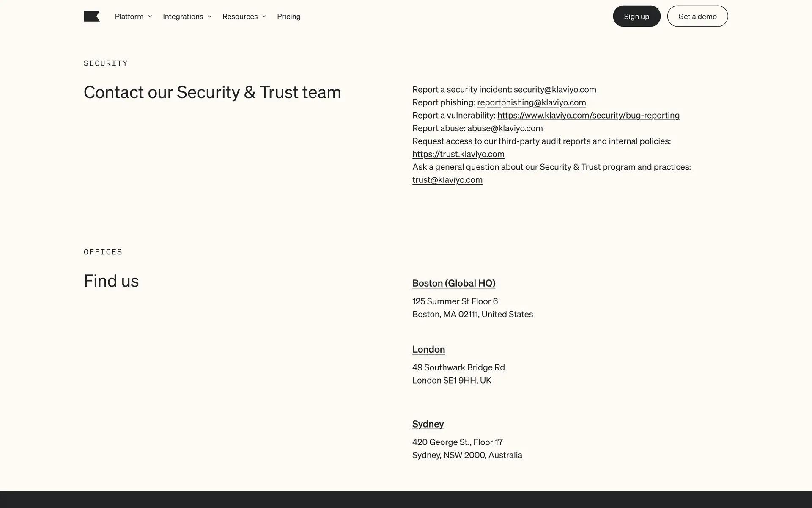Expand the Resources dropdown chevron

click(x=264, y=17)
